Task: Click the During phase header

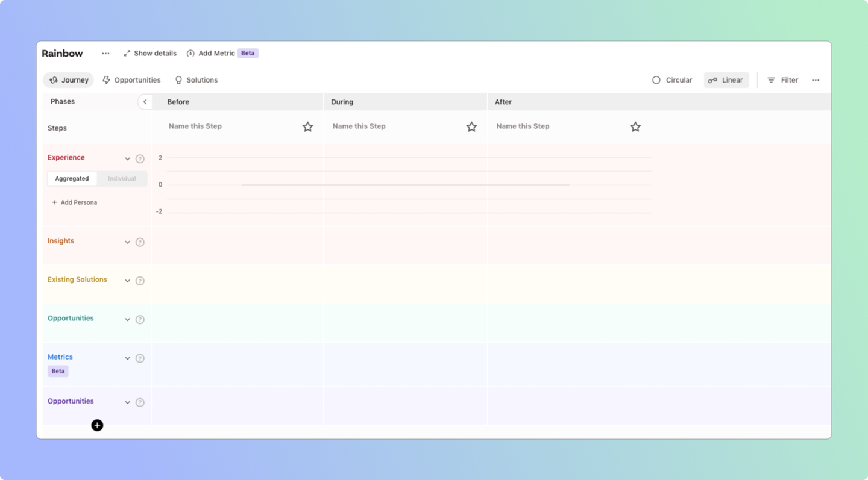Action: [406, 102]
